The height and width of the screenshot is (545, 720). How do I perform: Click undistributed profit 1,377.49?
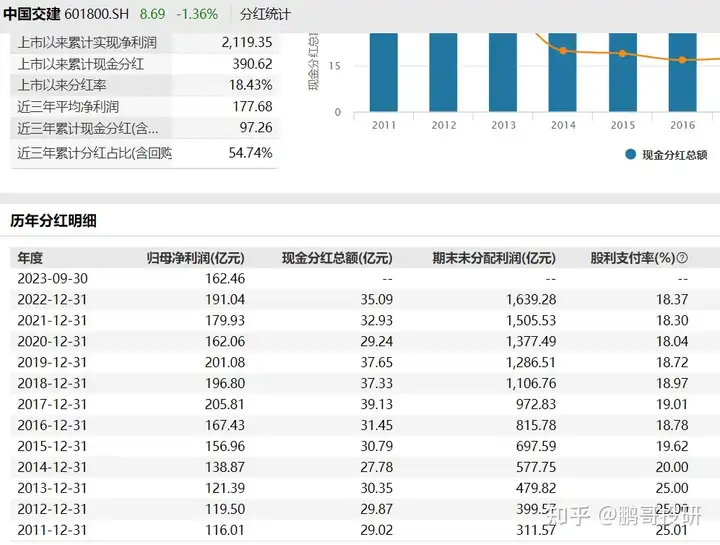tap(531, 342)
